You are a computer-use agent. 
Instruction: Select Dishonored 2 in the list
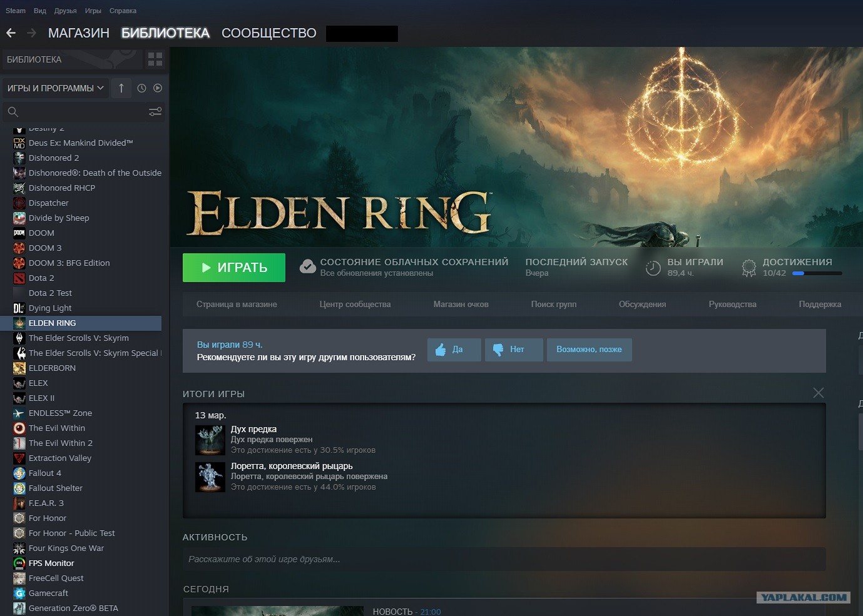pyautogui.click(x=54, y=158)
